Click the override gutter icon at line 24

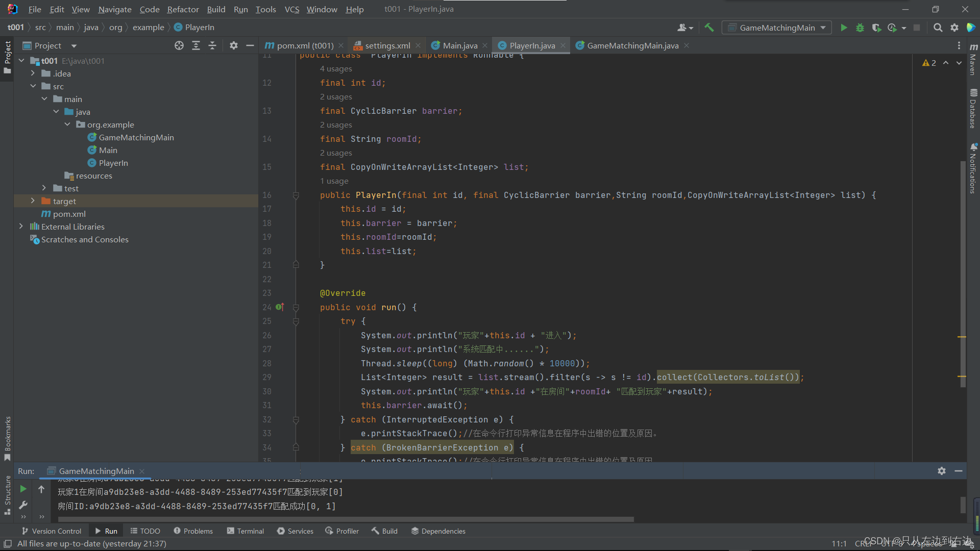(x=280, y=307)
